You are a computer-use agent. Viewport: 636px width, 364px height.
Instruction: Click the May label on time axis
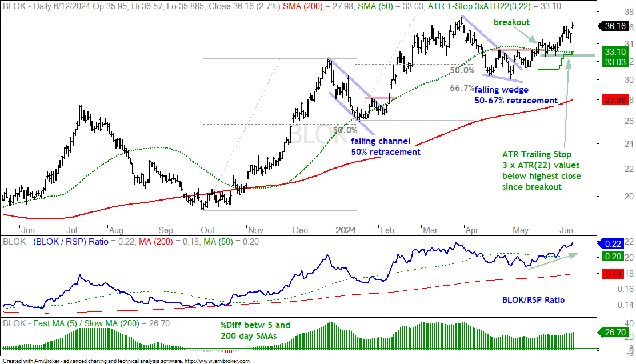521,230
